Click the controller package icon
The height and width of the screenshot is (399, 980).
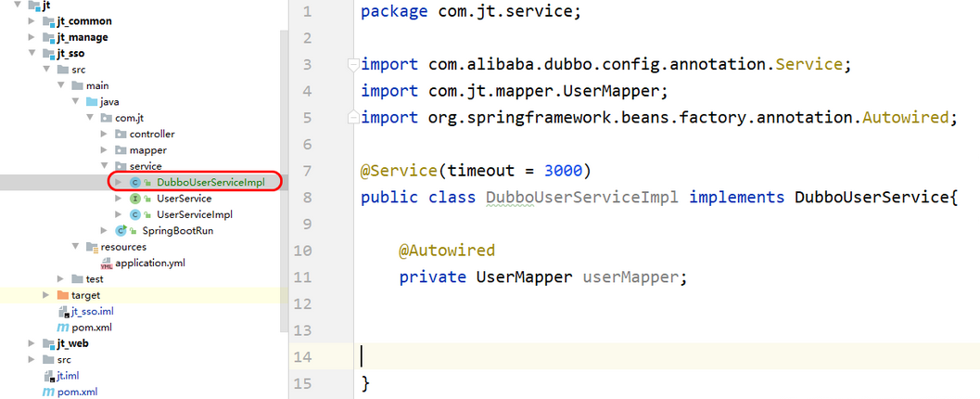(x=121, y=134)
